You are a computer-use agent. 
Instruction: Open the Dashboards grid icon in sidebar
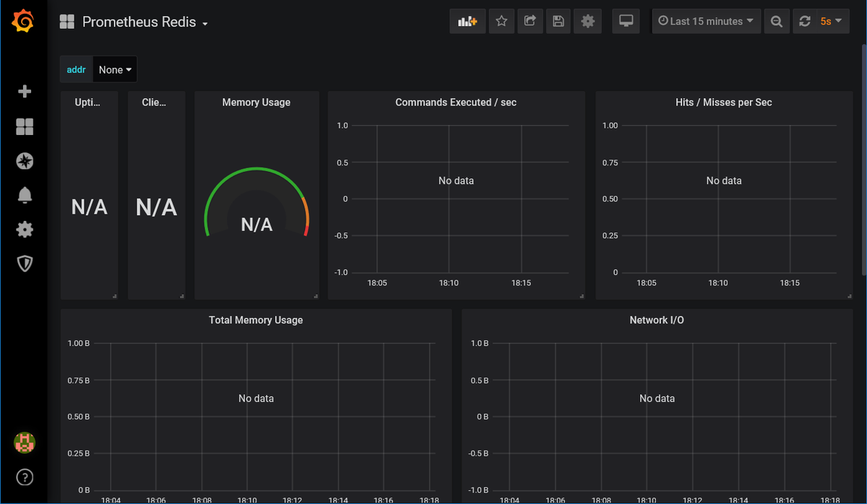click(25, 127)
